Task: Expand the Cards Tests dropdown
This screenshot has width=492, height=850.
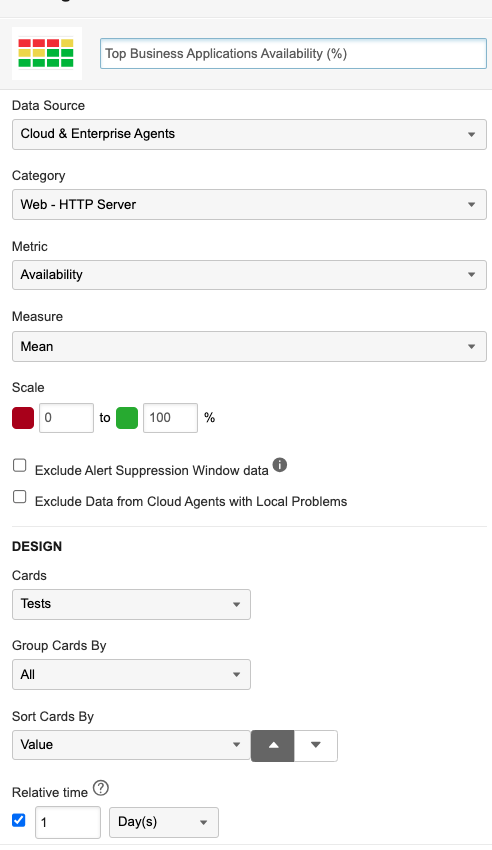Action: [131, 604]
